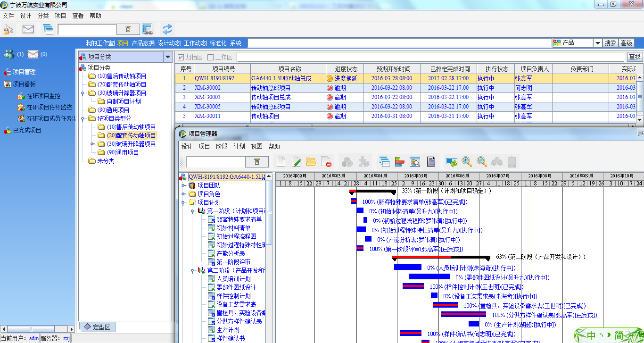
Task: Switch to the 产品数据 tab
Action: [143, 43]
